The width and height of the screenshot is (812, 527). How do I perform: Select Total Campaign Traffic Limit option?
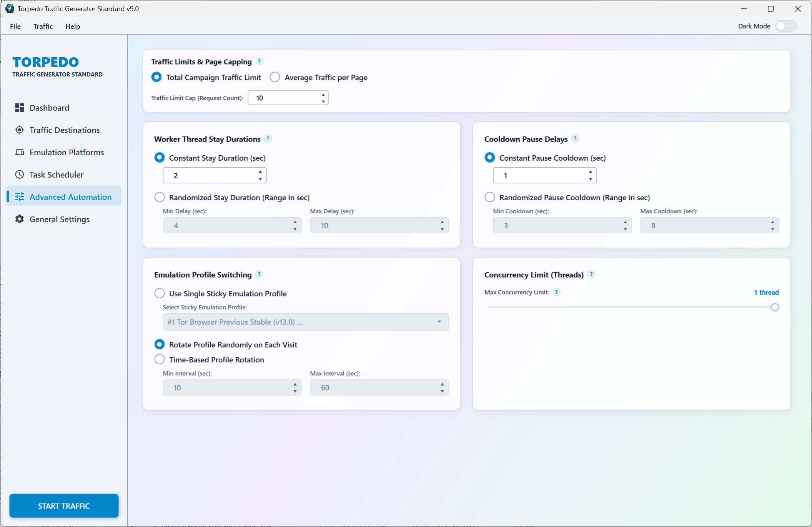(156, 77)
